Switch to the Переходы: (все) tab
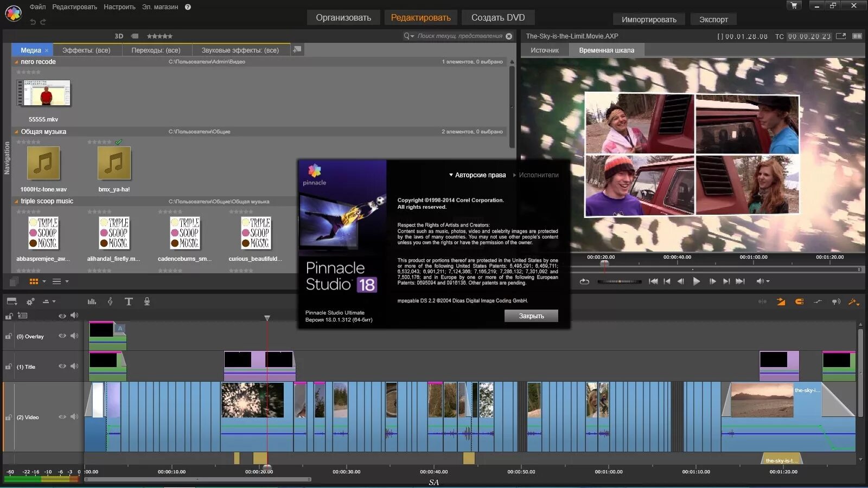868x488 pixels. 156,50
